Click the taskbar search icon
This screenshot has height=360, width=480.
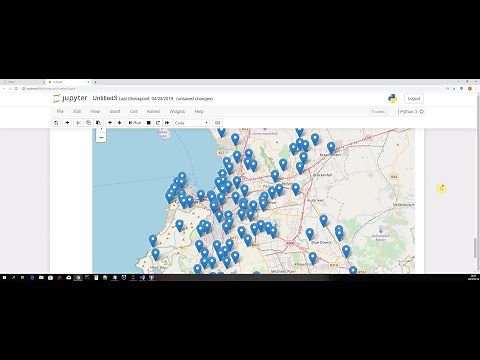pyautogui.click(x=14, y=277)
